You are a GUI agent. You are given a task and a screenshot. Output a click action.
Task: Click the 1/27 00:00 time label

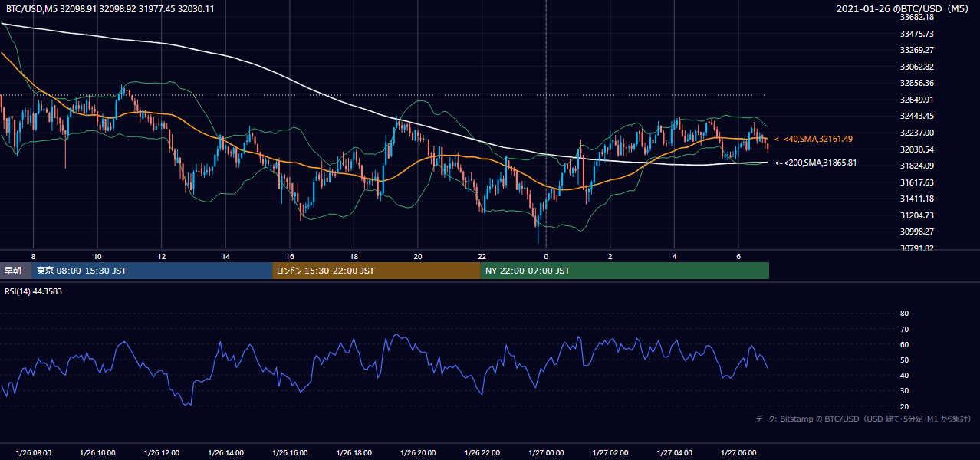(x=546, y=453)
